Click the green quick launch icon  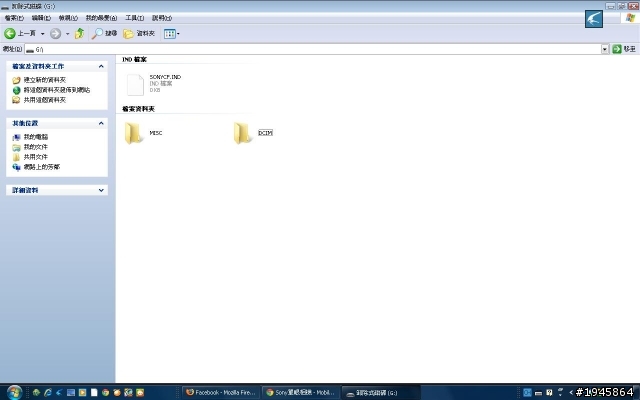click(x=36, y=393)
